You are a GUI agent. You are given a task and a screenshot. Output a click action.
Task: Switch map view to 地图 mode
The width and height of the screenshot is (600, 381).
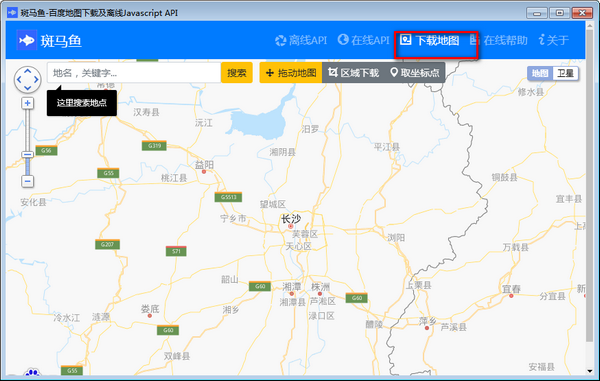point(540,73)
